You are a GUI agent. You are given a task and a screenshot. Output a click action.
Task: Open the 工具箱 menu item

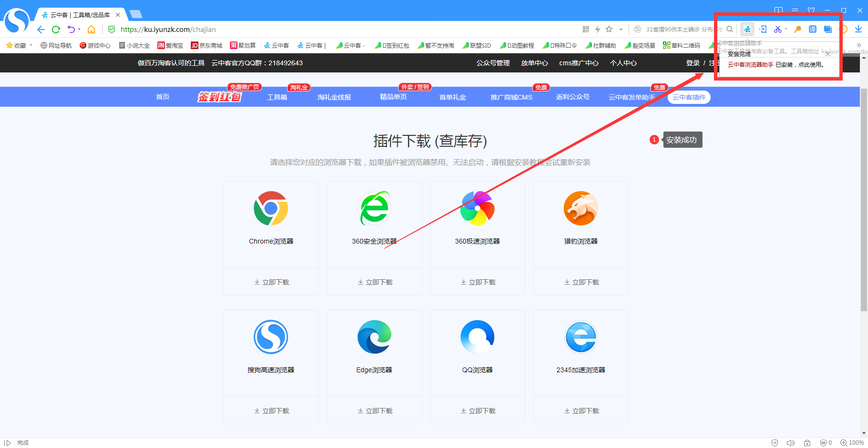277,97
